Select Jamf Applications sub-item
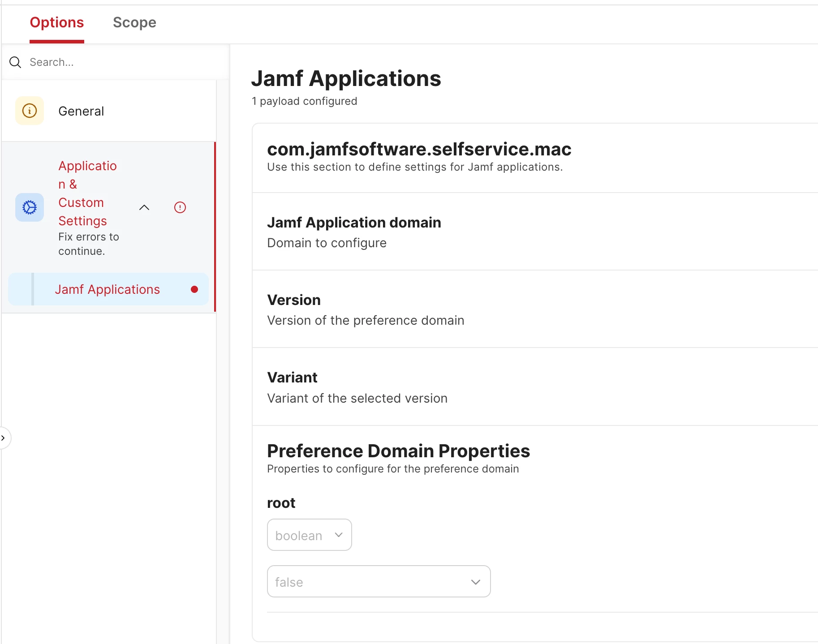 (108, 289)
